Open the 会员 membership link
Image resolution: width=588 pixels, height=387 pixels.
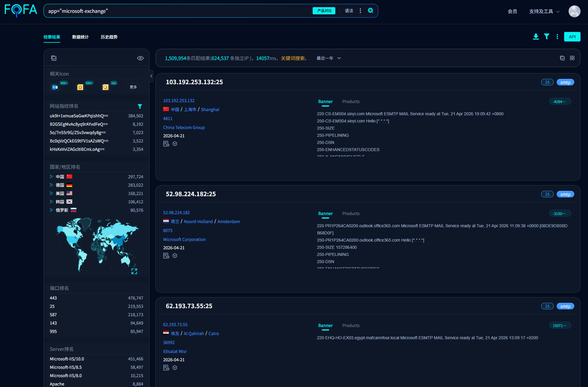pos(513,11)
